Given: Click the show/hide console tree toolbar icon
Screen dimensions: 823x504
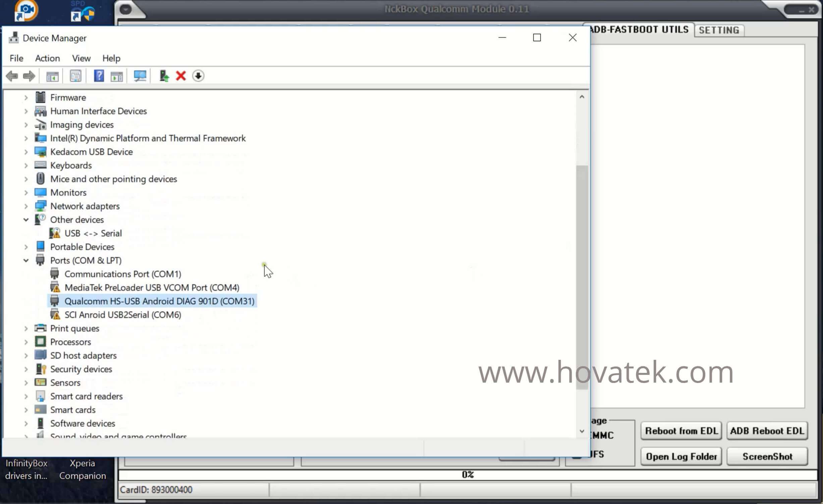Looking at the screenshot, I should pyautogui.click(x=52, y=76).
